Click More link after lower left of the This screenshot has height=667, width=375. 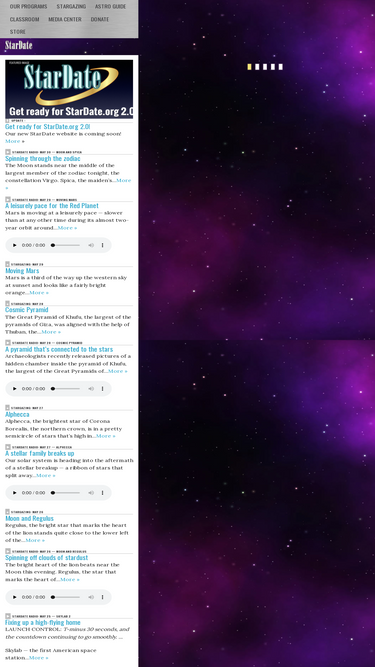tap(35, 540)
